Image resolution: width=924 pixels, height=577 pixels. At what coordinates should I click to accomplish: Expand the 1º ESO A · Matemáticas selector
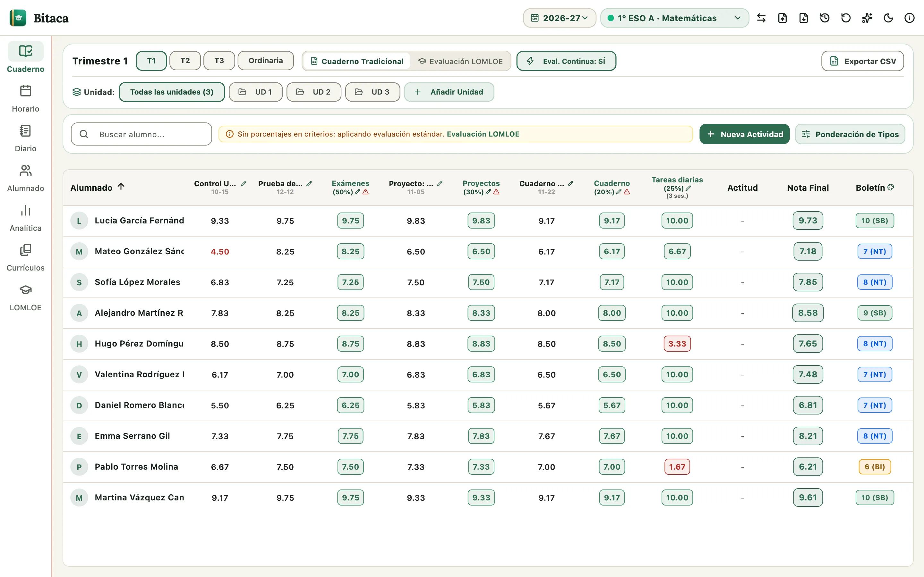pyautogui.click(x=675, y=18)
